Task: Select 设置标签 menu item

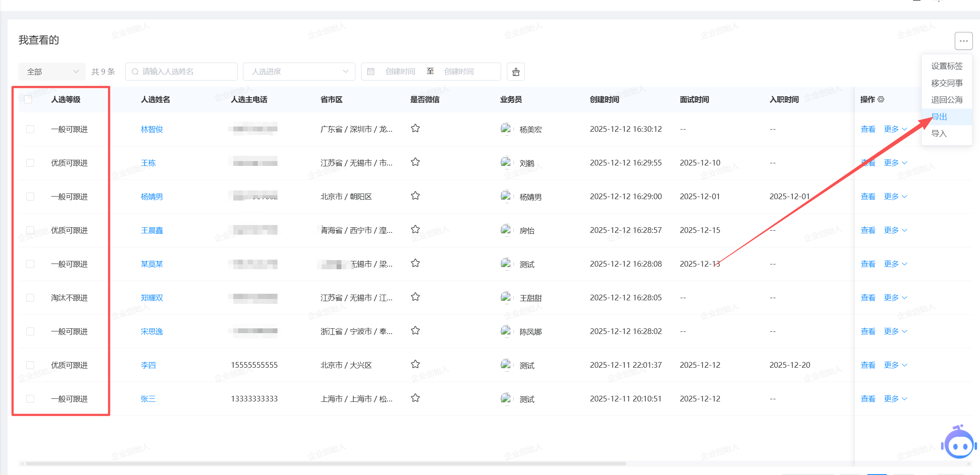Action: coord(947,66)
